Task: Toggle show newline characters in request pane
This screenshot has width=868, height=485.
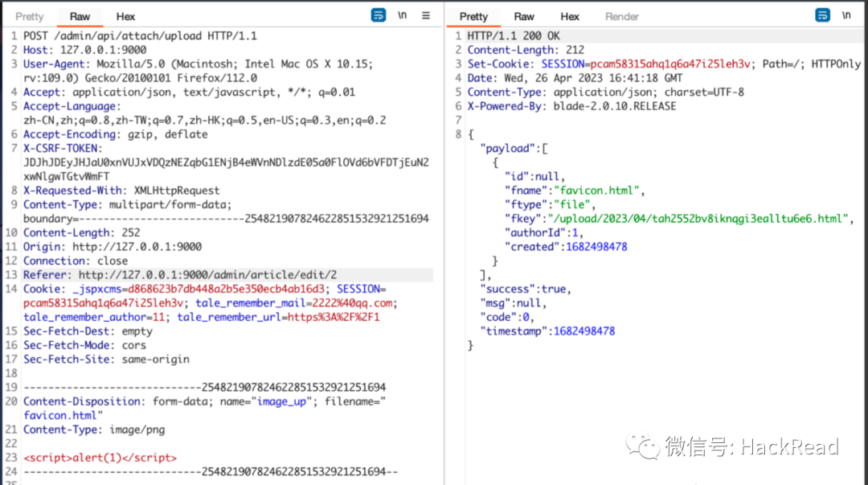Action: [403, 15]
